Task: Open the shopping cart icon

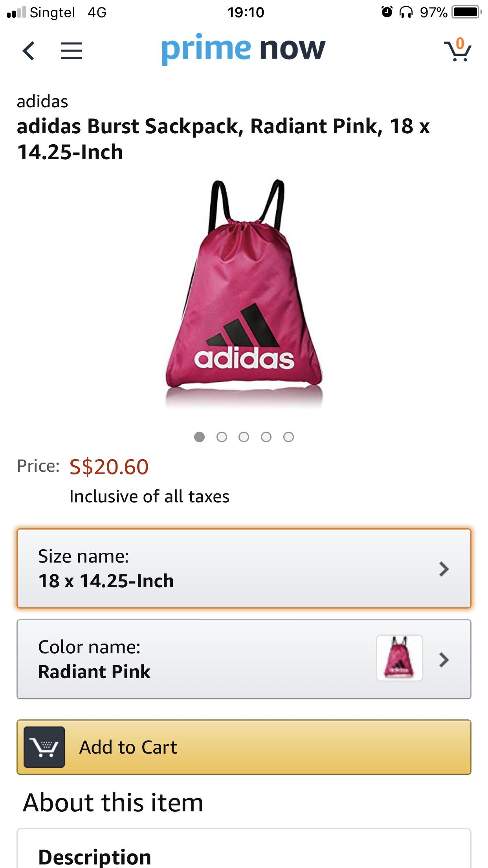Action: (x=457, y=50)
